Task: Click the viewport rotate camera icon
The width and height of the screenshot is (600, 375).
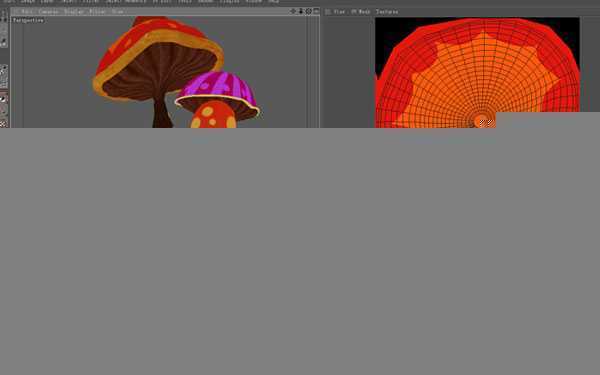Action: (x=308, y=11)
